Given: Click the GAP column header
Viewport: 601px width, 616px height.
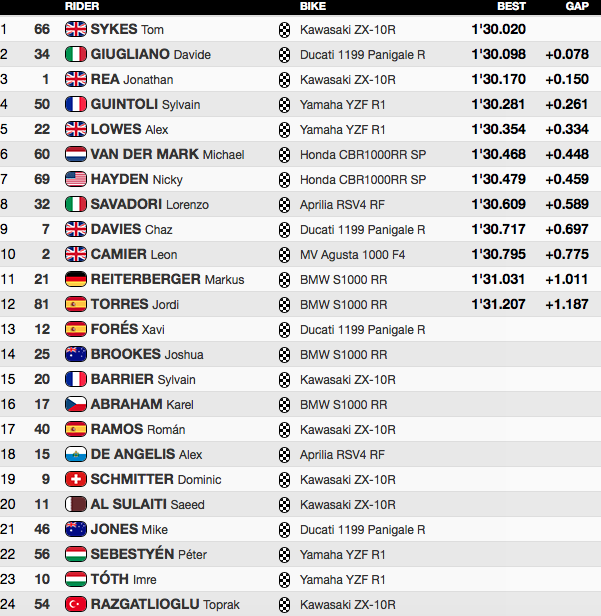Looking at the screenshot, I should pyautogui.click(x=577, y=6).
